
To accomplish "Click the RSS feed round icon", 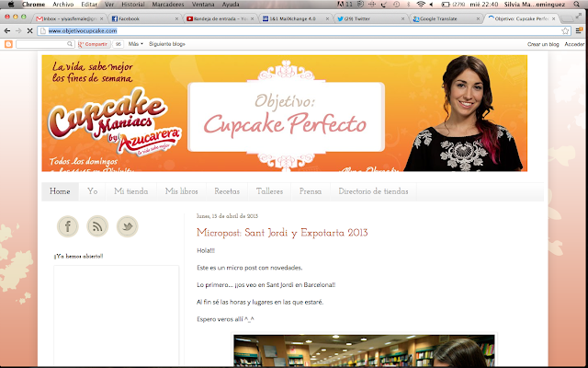I will pyautogui.click(x=97, y=226).
